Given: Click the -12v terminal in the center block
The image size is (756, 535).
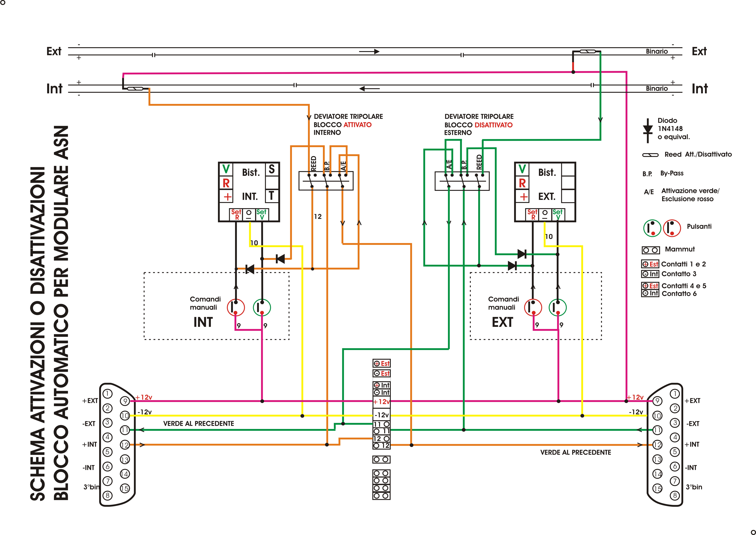Looking at the screenshot, I should point(381,415).
